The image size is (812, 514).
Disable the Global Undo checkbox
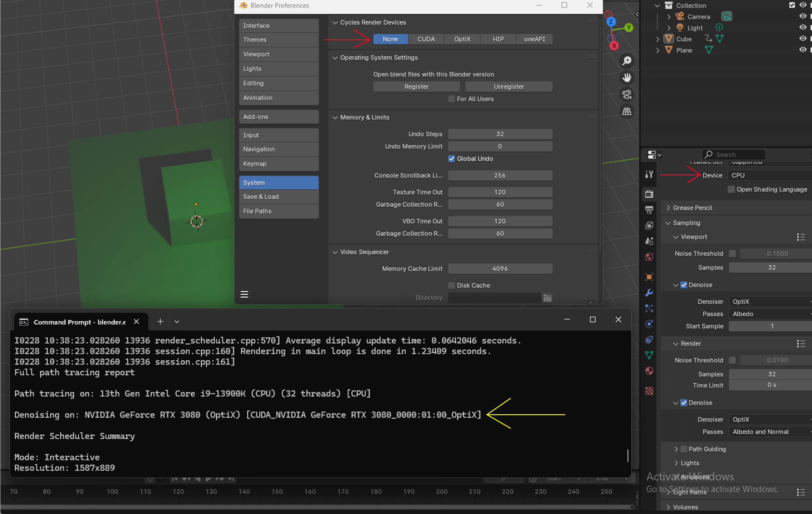[x=452, y=159]
